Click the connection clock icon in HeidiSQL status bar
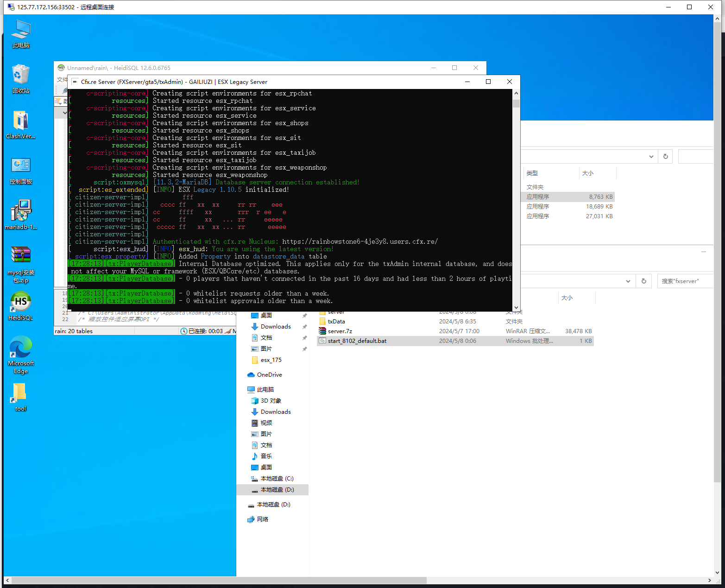This screenshot has width=725, height=588. pos(184,331)
